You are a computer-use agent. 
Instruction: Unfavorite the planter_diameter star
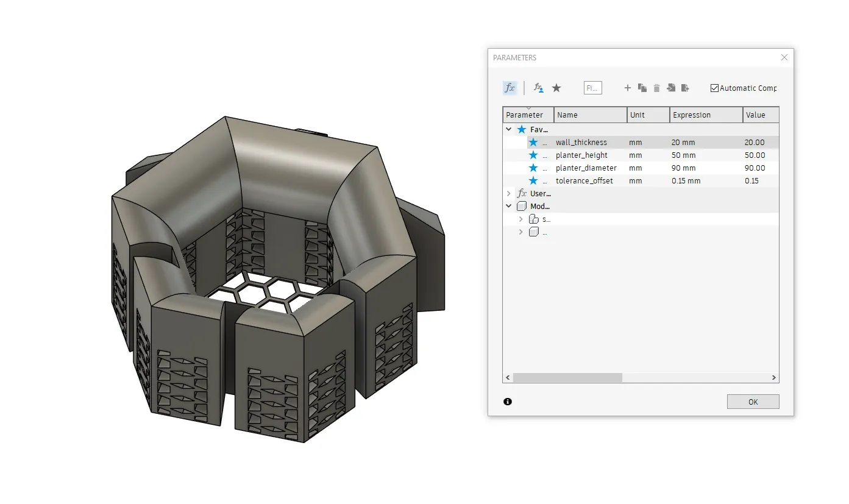tap(533, 168)
